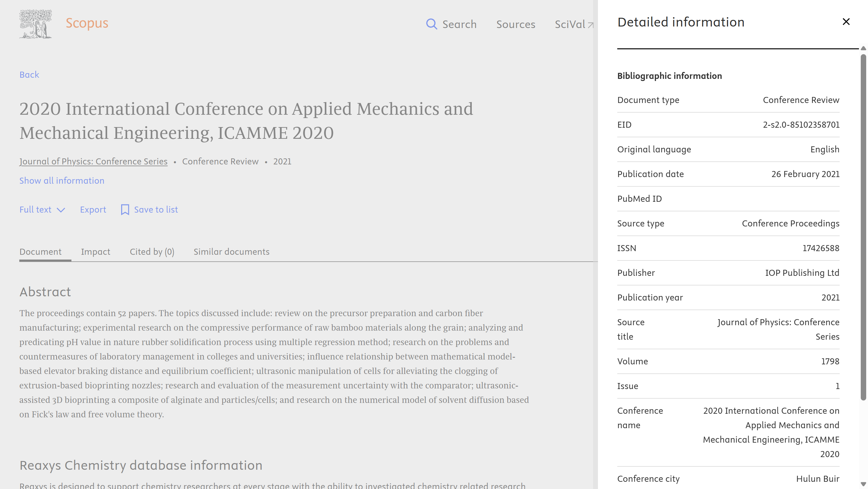Click Save to list label
Viewport: 868px width, 489px height.
tap(156, 210)
